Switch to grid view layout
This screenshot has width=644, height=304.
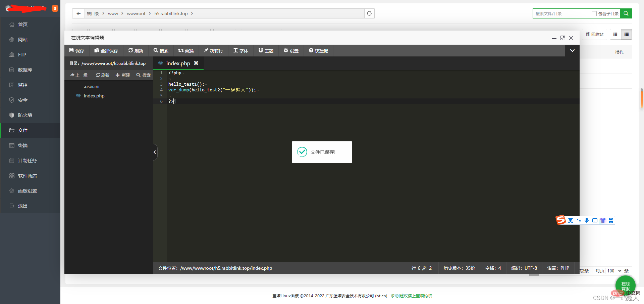tap(615, 34)
